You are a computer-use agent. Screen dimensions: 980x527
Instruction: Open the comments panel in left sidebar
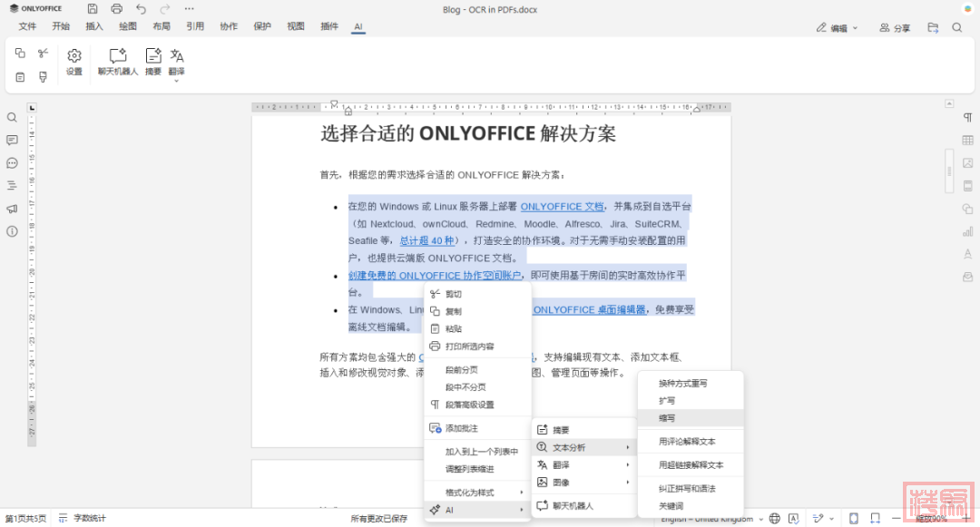(12, 141)
